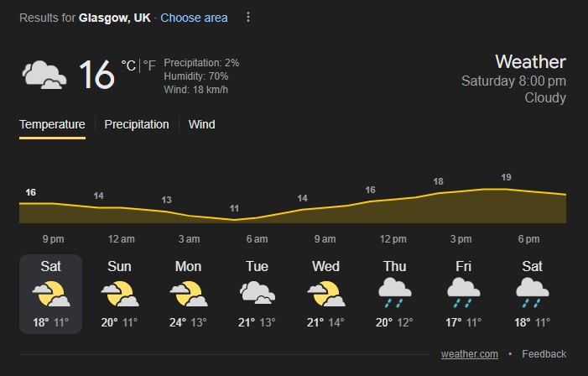Viewport: 588px width, 376px height.
Task: Open the Choose area location selector
Action: tap(194, 18)
